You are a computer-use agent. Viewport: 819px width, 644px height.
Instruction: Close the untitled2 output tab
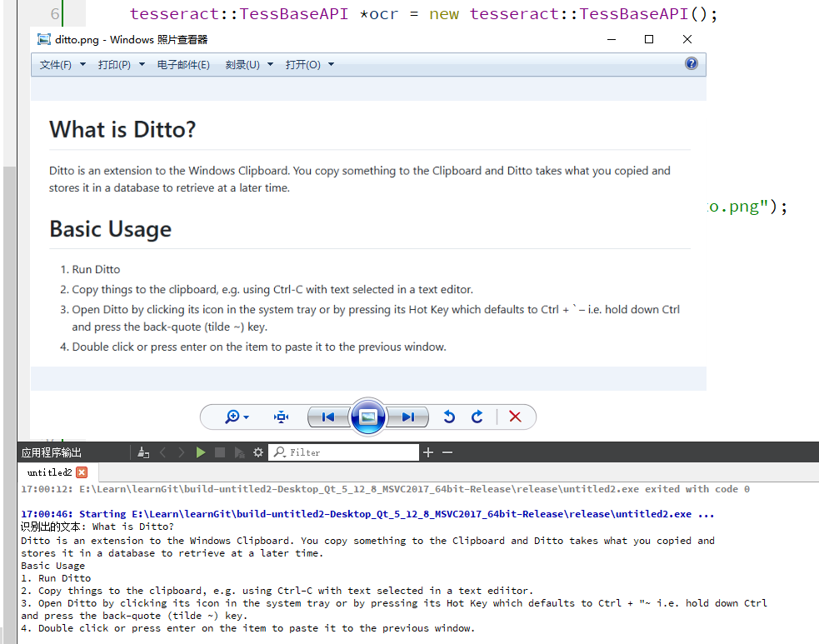click(82, 472)
